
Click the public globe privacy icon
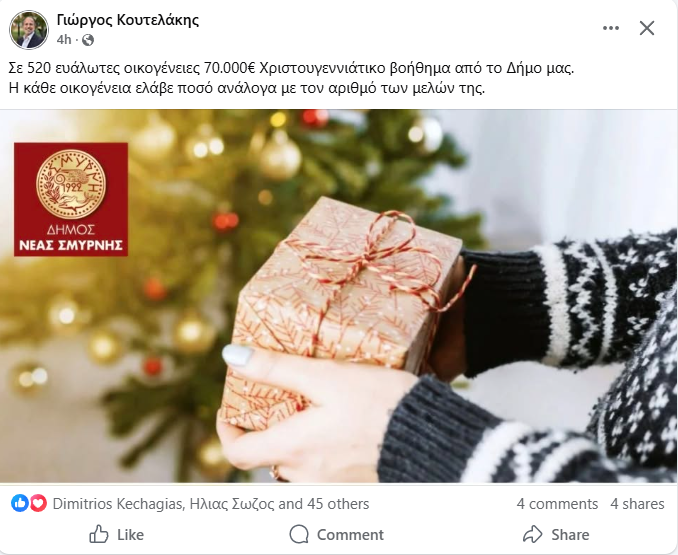click(x=88, y=40)
